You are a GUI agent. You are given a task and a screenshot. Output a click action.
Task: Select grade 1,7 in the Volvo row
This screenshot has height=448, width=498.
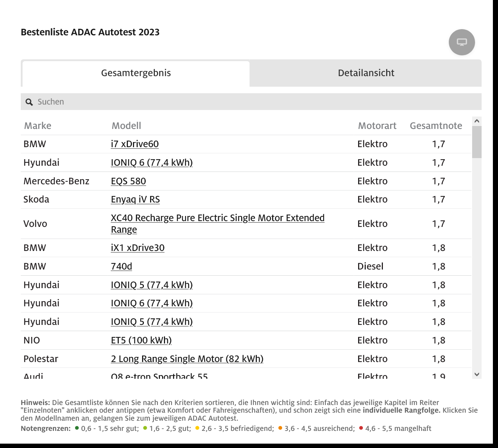pos(439,224)
